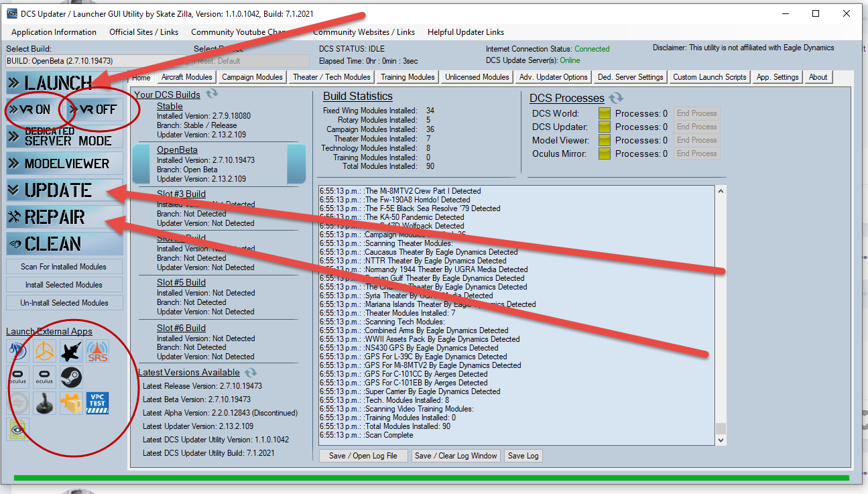Refresh the DCS Processes panel

point(616,98)
